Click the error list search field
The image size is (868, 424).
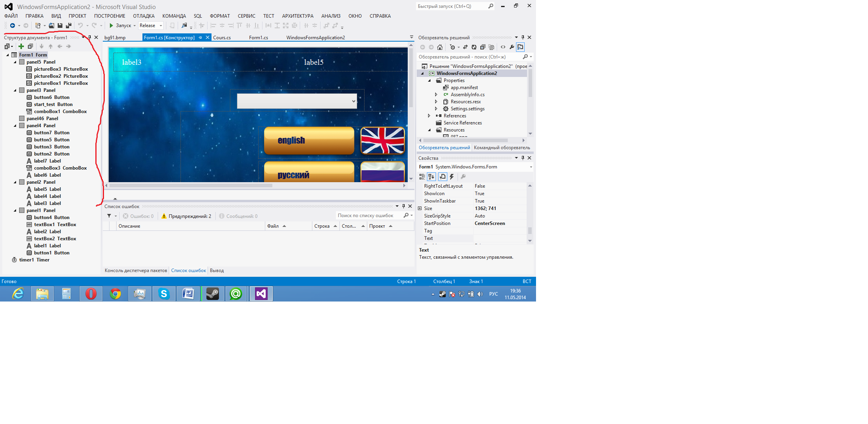(369, 216)
